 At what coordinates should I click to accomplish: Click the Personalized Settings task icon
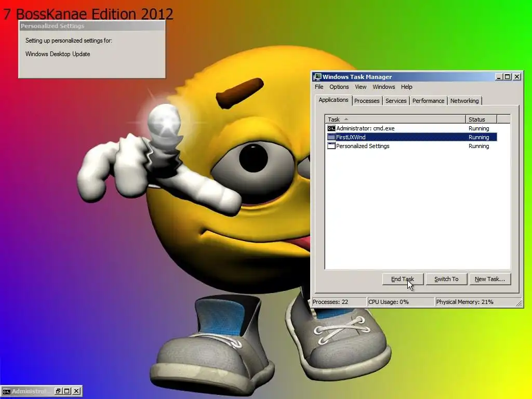pos(331,146)
